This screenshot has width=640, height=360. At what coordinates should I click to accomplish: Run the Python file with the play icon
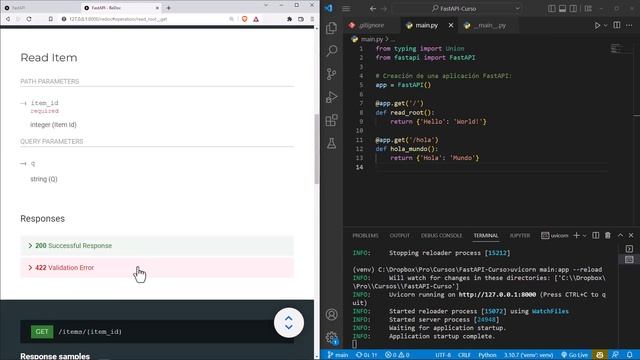coord(597,25)
